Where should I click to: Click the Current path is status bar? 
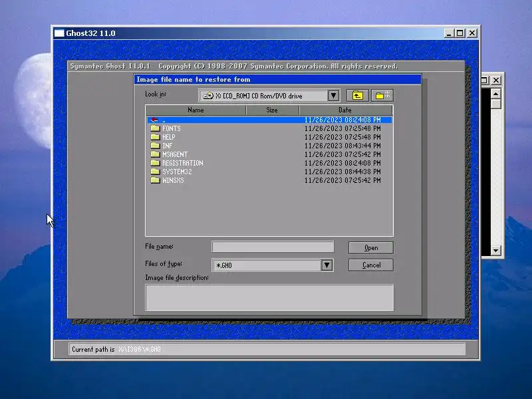(x=267, y=349)
